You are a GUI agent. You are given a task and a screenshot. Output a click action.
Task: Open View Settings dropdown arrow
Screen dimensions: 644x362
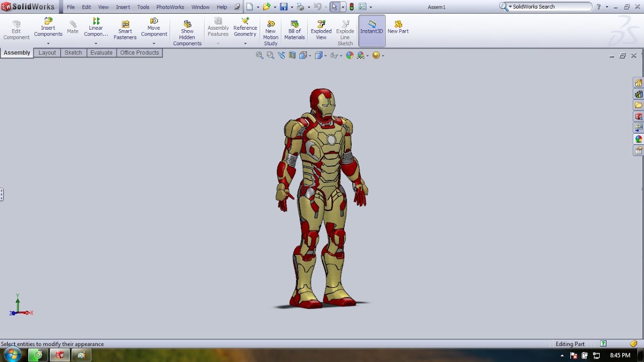383,56
